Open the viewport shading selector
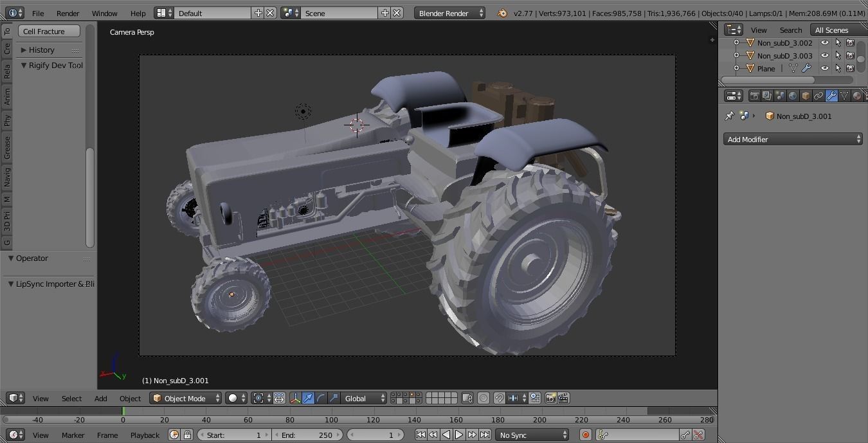 [236, 398]
